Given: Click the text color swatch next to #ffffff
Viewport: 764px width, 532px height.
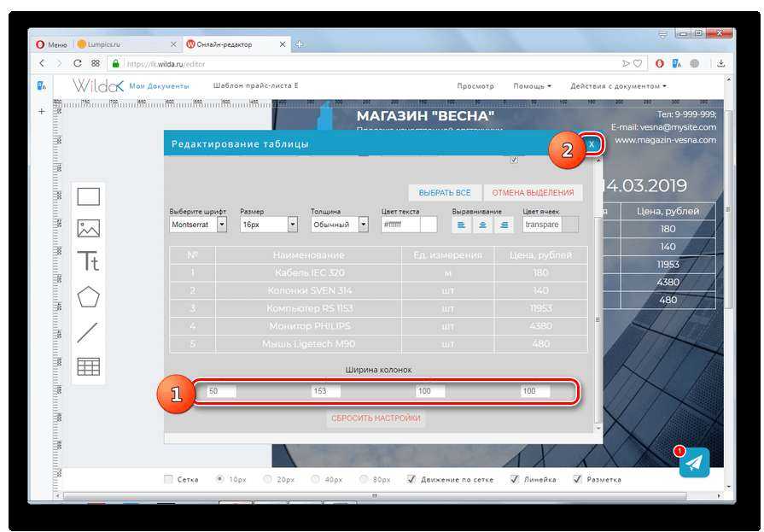Looking at the screenshot, I should (429, 225).
